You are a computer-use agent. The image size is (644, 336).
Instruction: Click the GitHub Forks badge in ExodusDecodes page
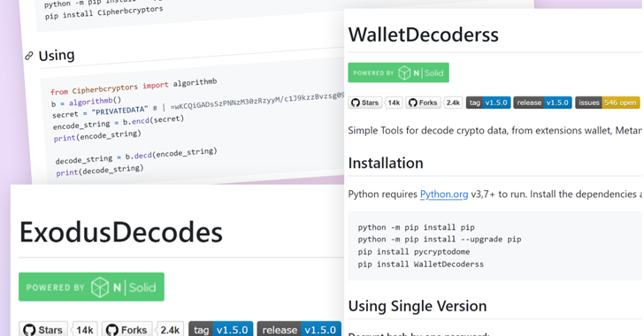tap(126, 330)
